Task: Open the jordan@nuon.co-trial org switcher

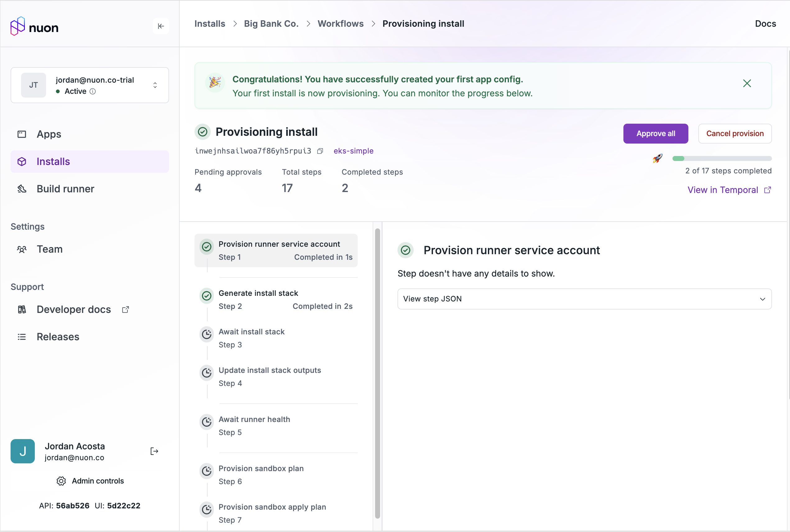Action: click(90, 85)
